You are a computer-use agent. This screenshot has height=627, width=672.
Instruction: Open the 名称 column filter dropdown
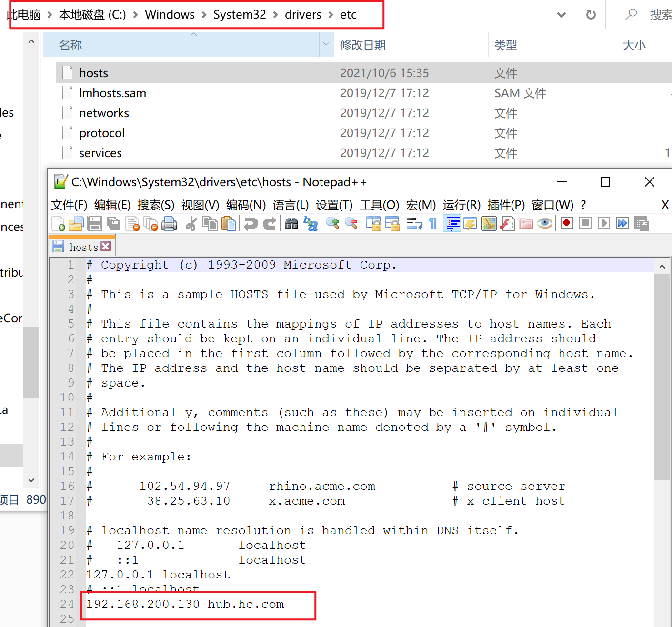326,45
